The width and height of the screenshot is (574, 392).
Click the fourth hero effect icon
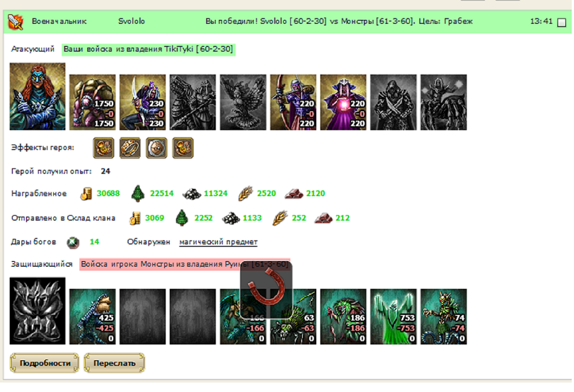click(x=183, y=148)
